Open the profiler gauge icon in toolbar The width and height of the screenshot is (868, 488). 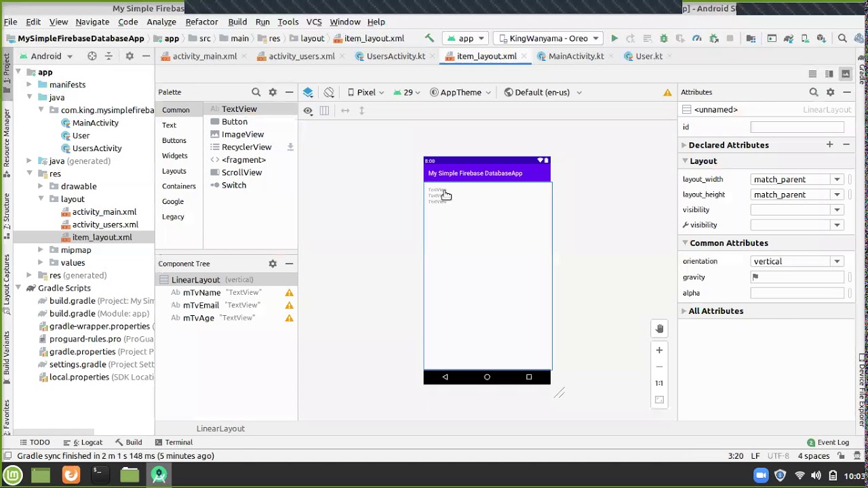(x=696, y=39)
